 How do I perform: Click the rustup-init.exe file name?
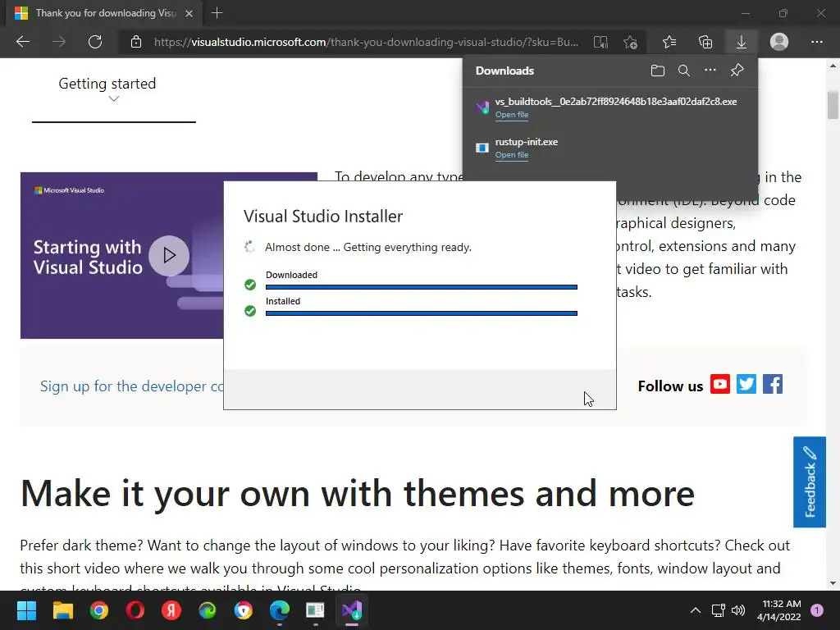526,142
